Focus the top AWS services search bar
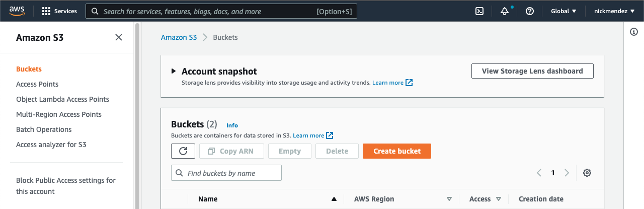The width and height of the screenshot is (644, 209). [x=221, y=11]
